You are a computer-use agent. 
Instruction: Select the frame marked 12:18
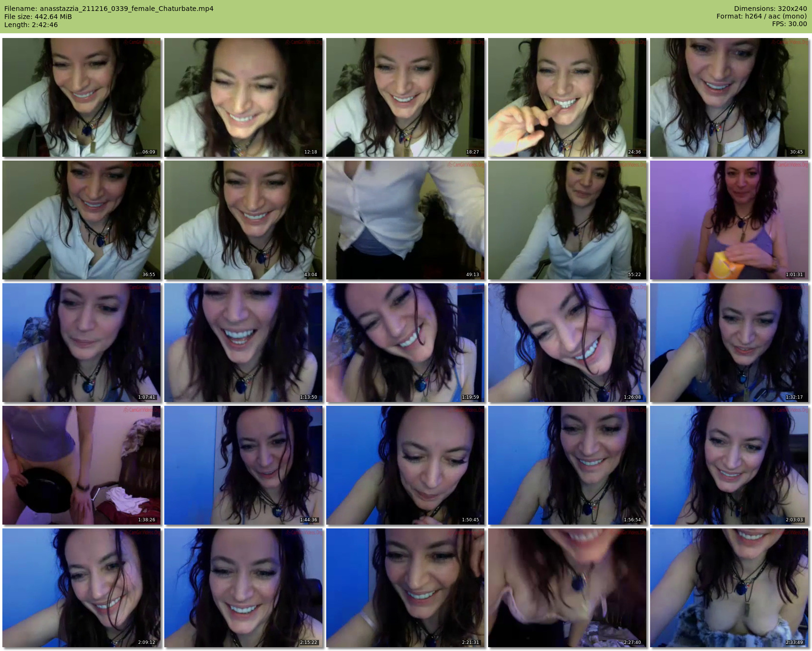click(x=243, y=97)
